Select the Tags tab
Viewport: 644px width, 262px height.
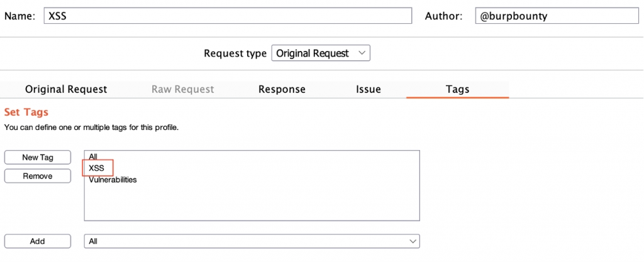(x=457, y=89)
